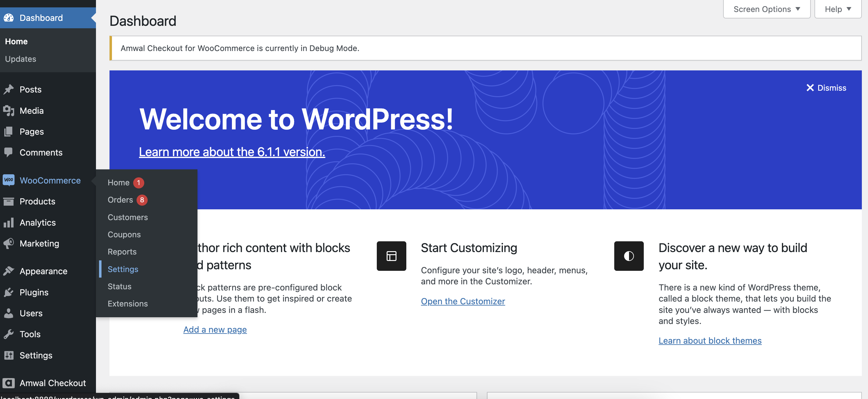Dismiss the Welcome to WordPress panel
This screenshot has width=868, height=399.
[826, 88]
